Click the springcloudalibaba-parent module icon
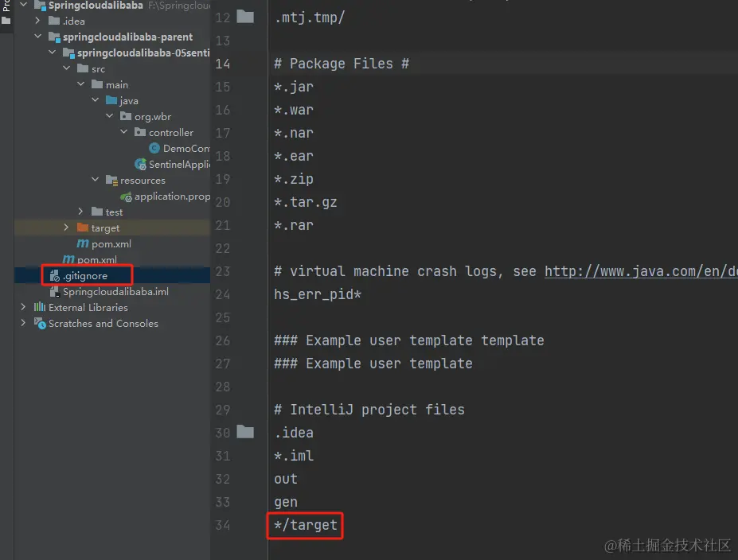Image resolution: width=738 pixels, height=560 pixels. pos(55,37)
